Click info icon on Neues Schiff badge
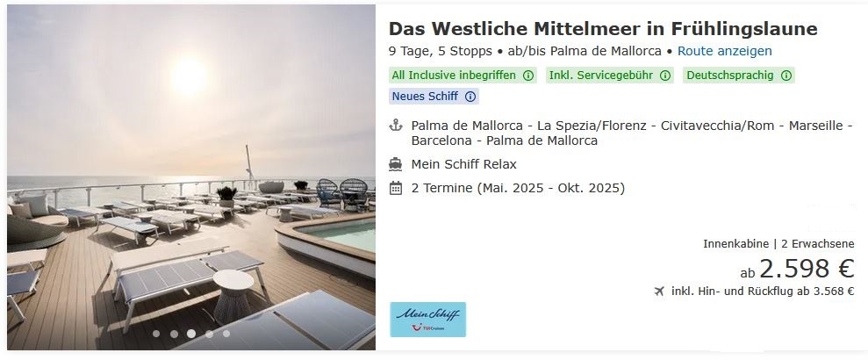This screenshot has width=868, height=360. (x=470, y=97)
